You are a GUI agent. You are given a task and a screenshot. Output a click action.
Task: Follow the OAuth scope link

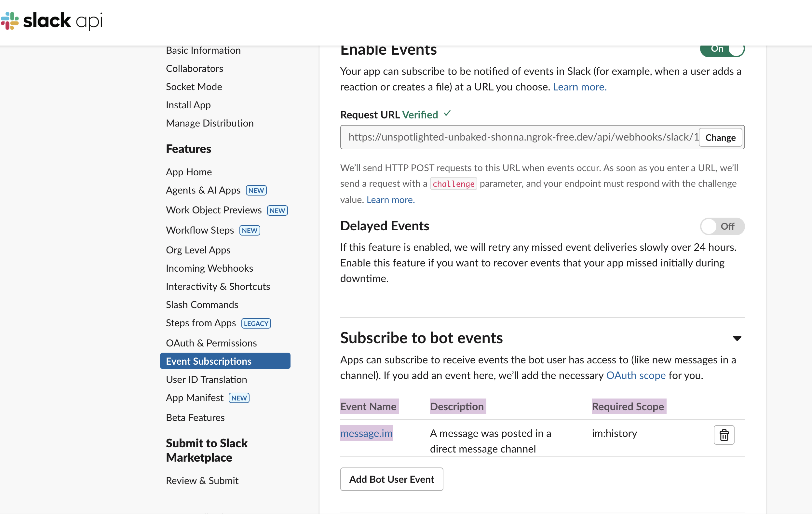[636, 375]
